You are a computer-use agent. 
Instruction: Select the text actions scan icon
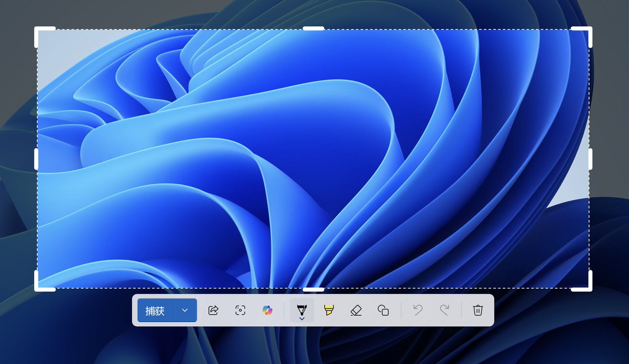(x=240, y=311)
